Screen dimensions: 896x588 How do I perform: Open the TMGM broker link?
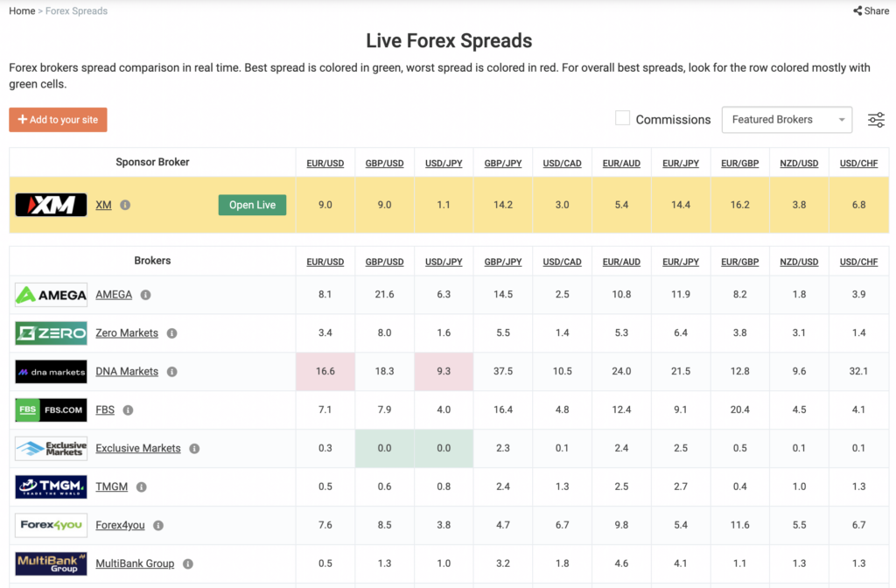point(111,486)
